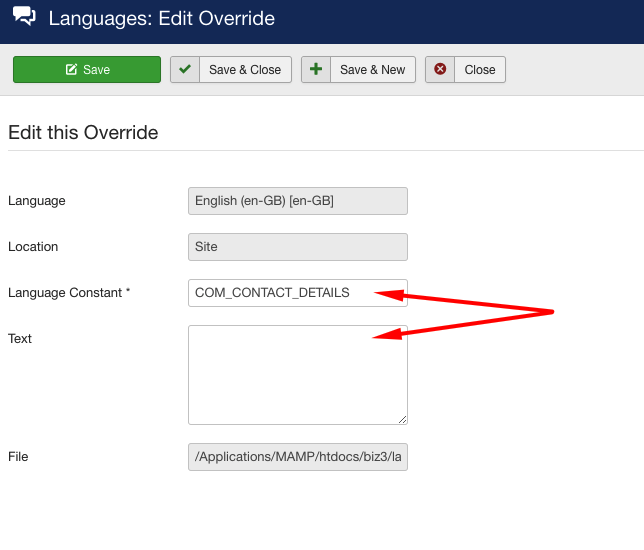Click inside the empty Text textarea

(297, 374)
